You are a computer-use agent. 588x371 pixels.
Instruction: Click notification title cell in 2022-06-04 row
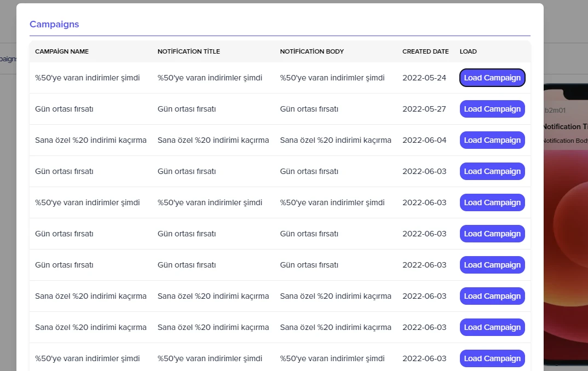pyautogui.click(x=213, y=140)
